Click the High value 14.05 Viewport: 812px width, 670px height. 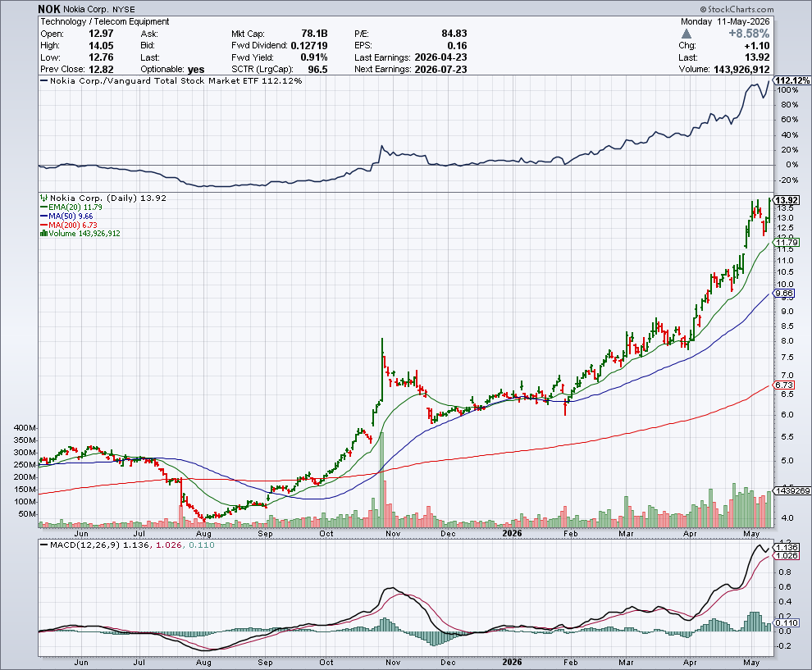click(x=101, y=46)
